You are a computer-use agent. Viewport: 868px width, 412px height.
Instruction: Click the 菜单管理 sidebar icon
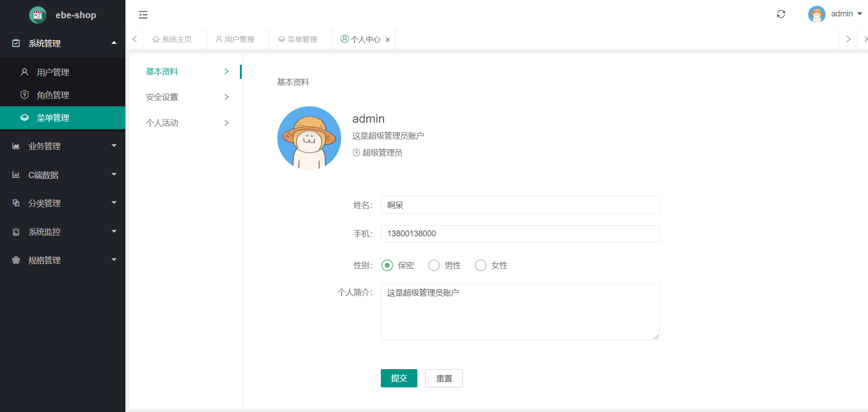click(x=24, y=117)
